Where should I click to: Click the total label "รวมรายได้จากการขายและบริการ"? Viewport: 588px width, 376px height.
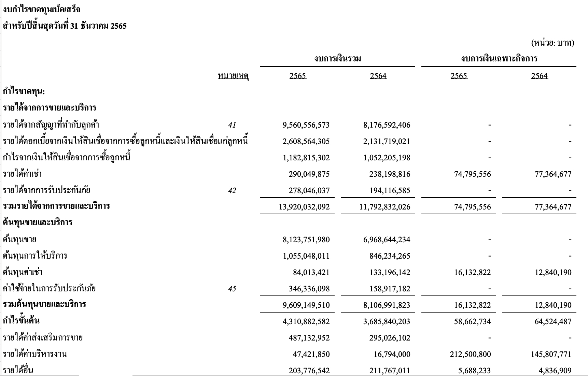click(x=56, y=206)
